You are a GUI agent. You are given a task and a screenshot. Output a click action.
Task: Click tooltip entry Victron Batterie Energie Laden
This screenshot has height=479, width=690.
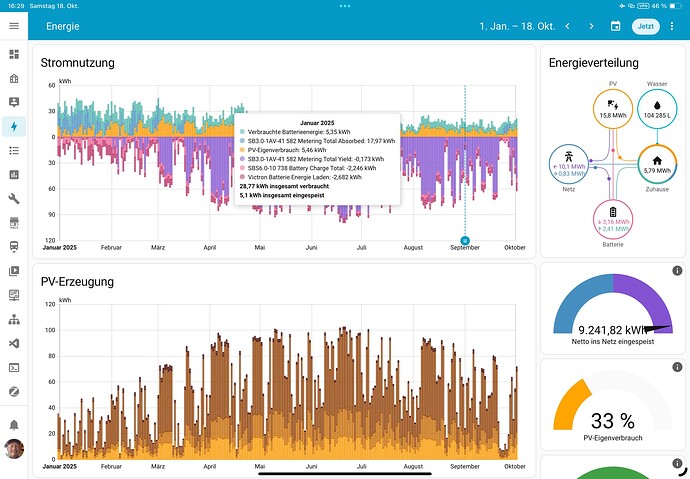coord(301,177)
